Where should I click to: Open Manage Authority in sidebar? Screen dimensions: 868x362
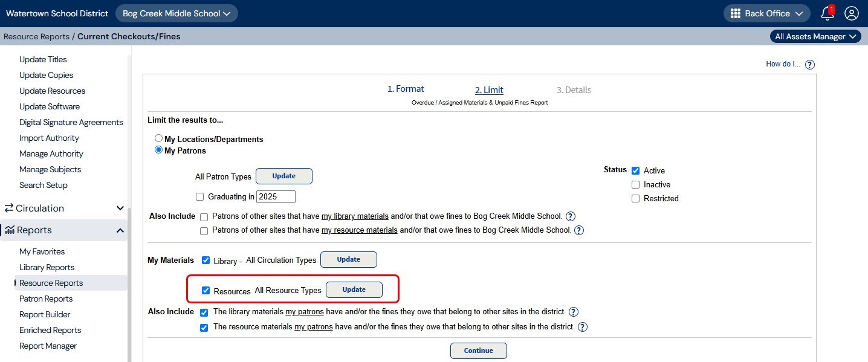pos(51,154)
